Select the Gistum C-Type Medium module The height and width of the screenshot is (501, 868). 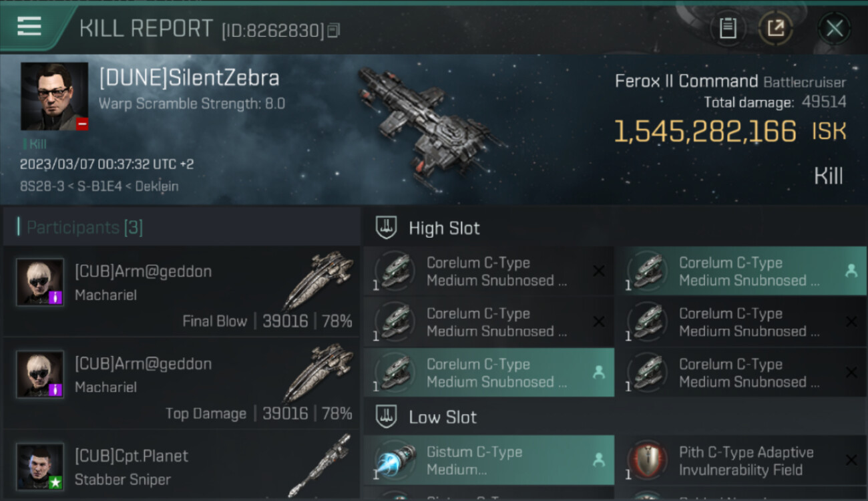coord(489,460)
